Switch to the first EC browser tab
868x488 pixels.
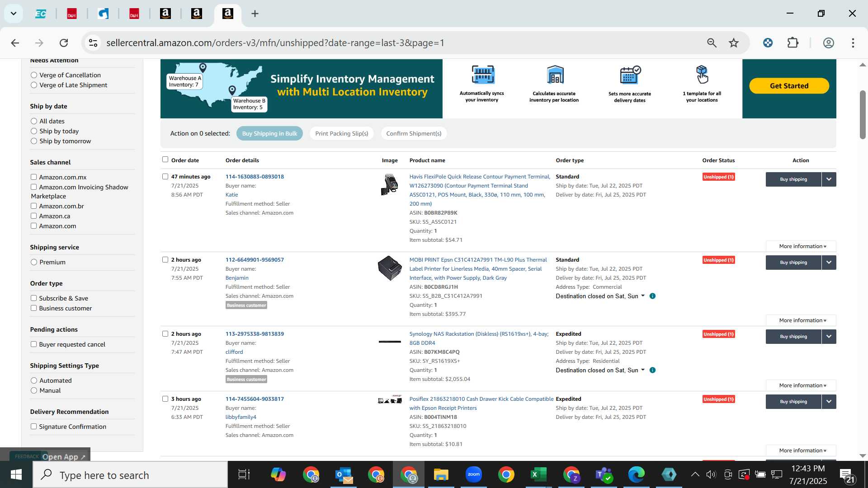pos(41,14)
